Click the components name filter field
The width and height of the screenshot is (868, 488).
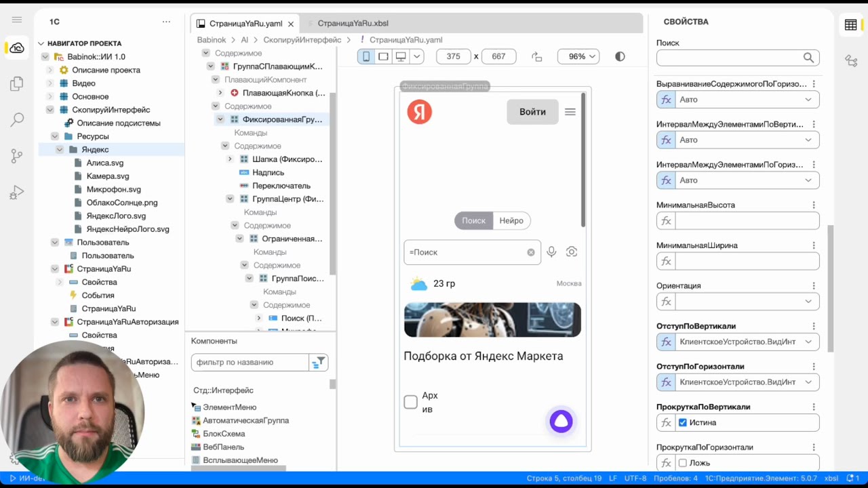(x=250, y=363)
